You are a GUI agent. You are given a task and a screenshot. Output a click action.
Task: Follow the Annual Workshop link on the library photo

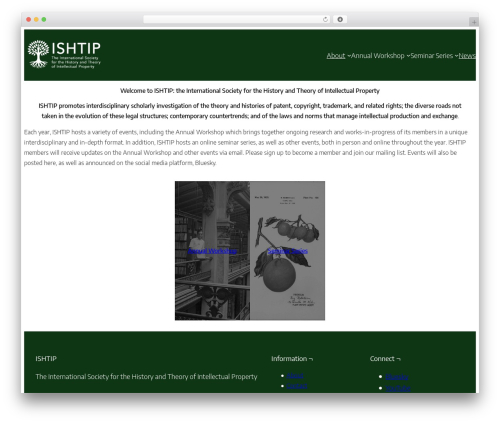coord(212,251)
